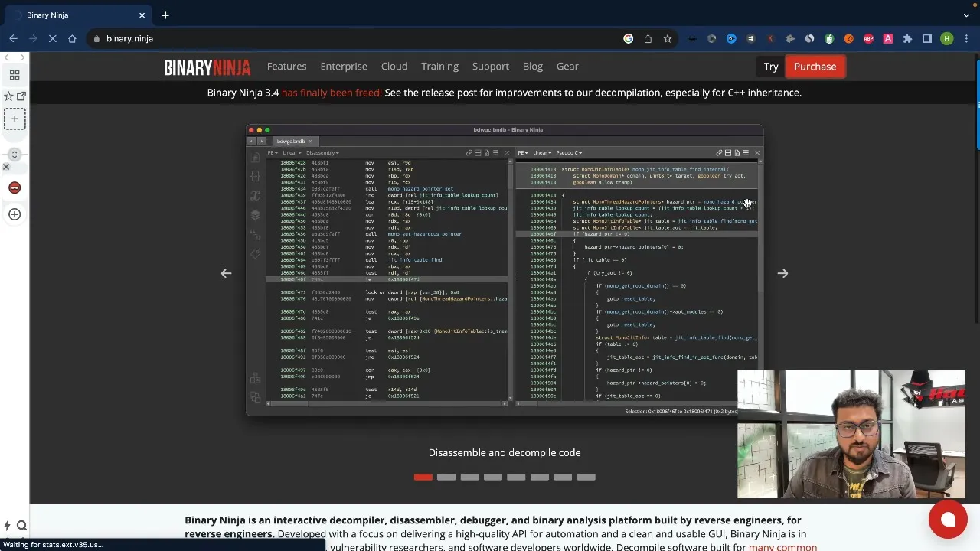The height and width of the screenshot is (551, 980).
Task: Click the carousel screenshot image
Action: click(505, 270)
